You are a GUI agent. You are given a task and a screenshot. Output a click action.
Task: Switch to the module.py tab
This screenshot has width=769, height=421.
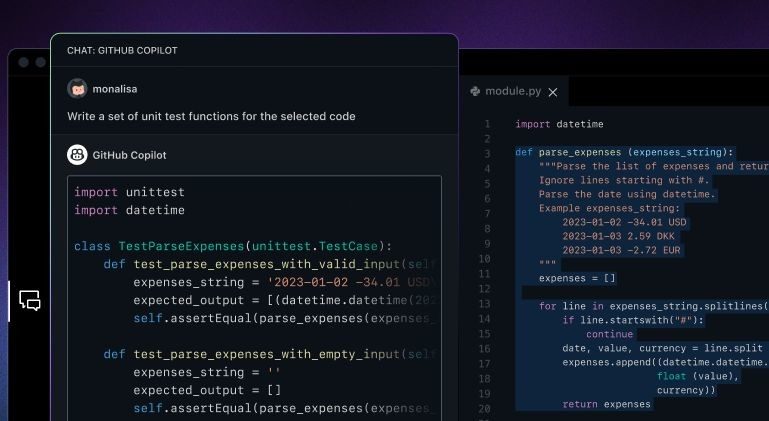pyautogui.click(x=513, y=91)
